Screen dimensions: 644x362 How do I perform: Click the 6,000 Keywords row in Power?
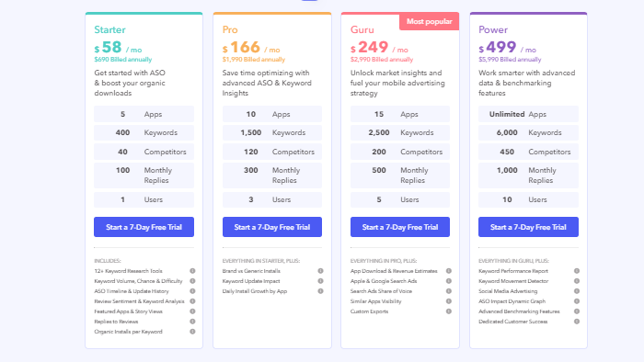(528, 133)
